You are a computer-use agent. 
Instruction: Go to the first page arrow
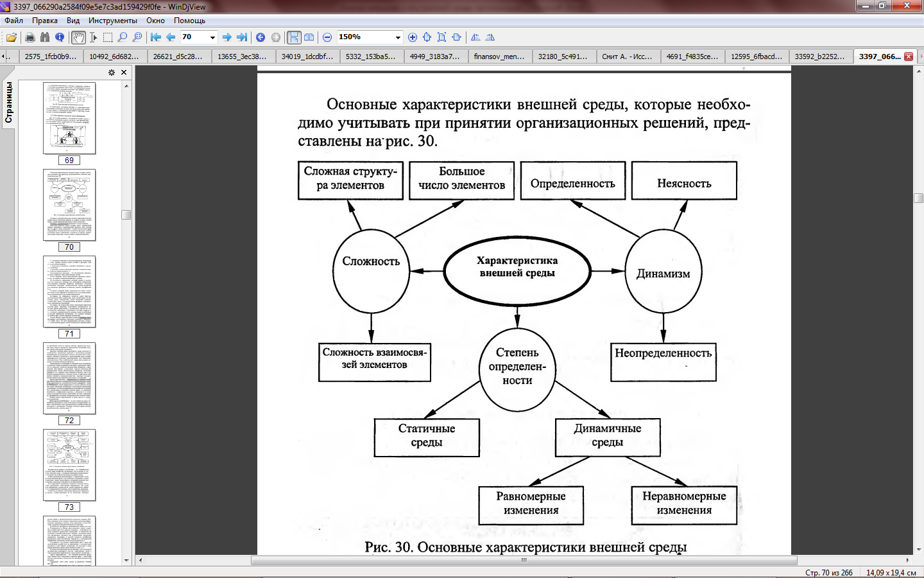click(x=156, y=37)
